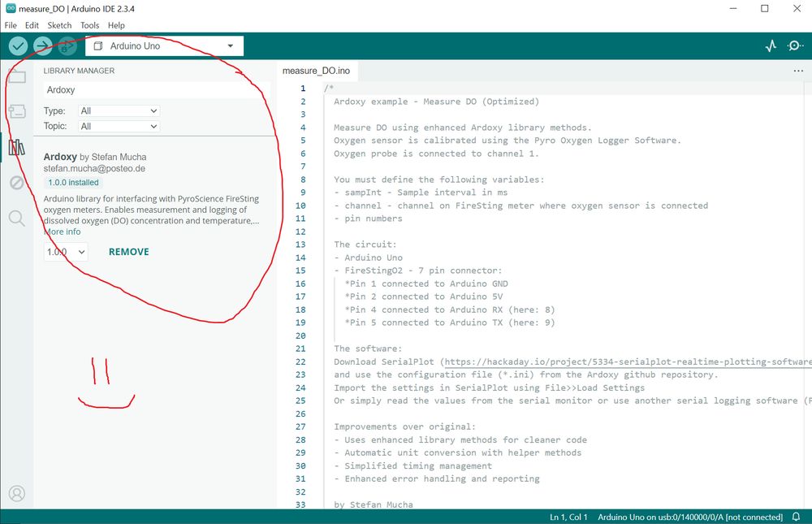
Task: Open the Serial Plotter icon
Action: 771,45
